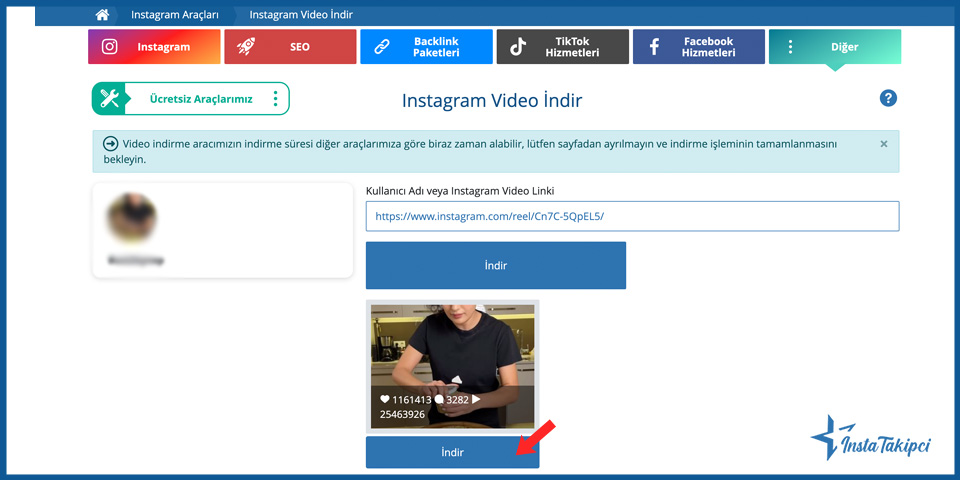Click the play views icon on thumbnail

476,399
